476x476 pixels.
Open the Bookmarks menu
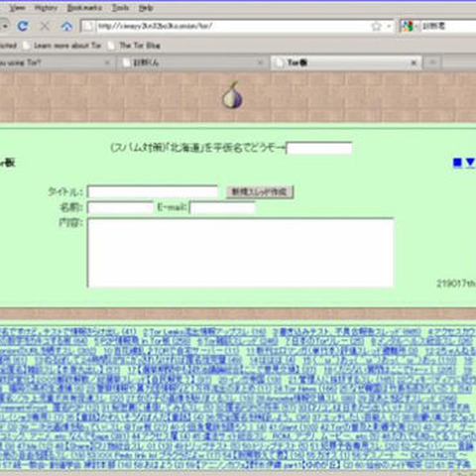tap(84, 8)
